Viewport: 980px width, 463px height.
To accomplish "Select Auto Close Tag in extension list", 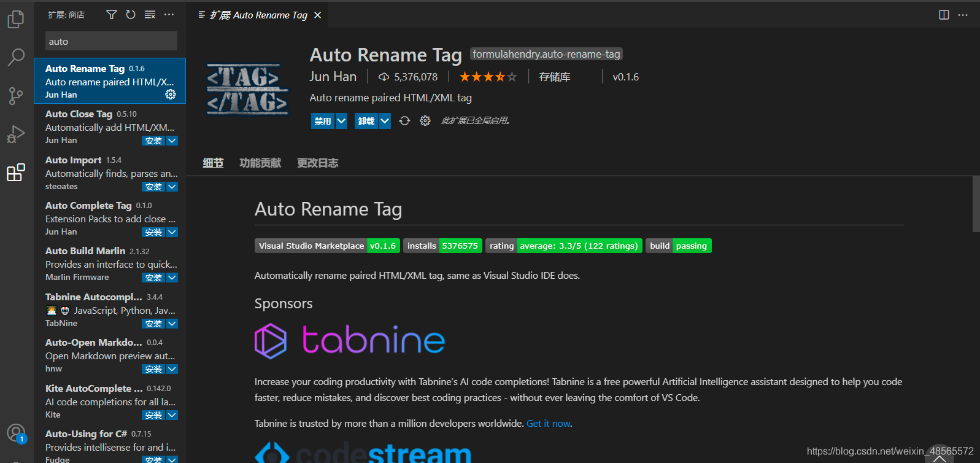I will pos(110,127).
